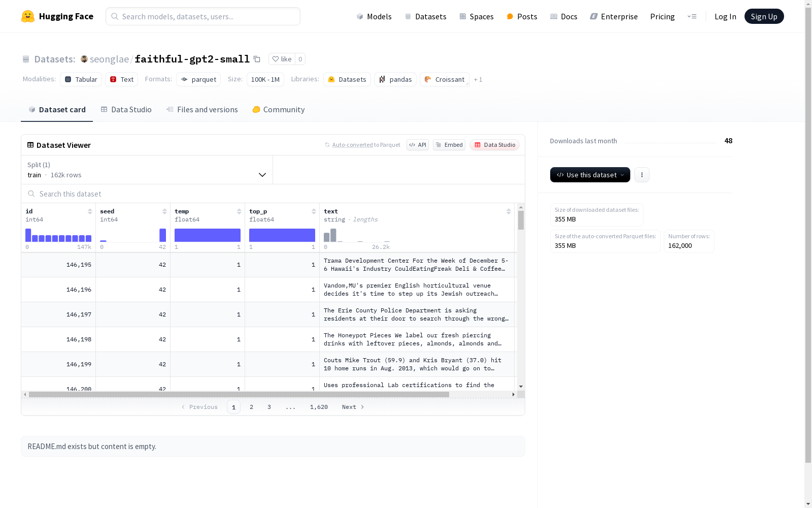Open Data Studio from viewer header

[x=494, y=145]
